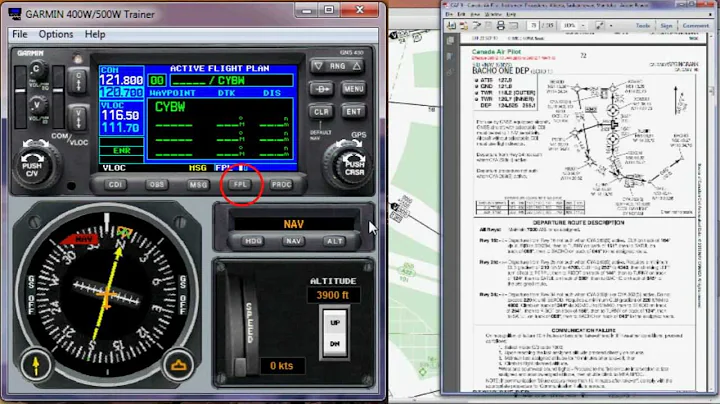Show page thumbnails in the PDF sidebar
Screen dimensions: 720x404
click(x=450, y=40)
